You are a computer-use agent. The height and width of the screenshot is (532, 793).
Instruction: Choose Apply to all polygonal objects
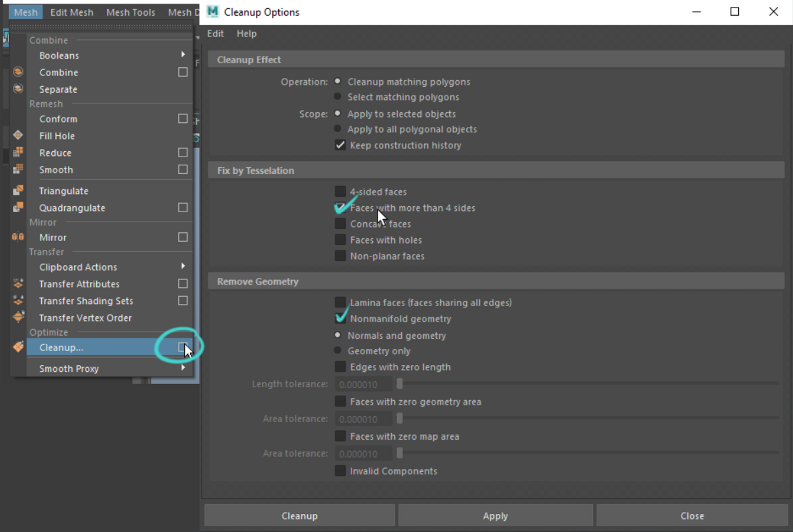click(337, 129)
